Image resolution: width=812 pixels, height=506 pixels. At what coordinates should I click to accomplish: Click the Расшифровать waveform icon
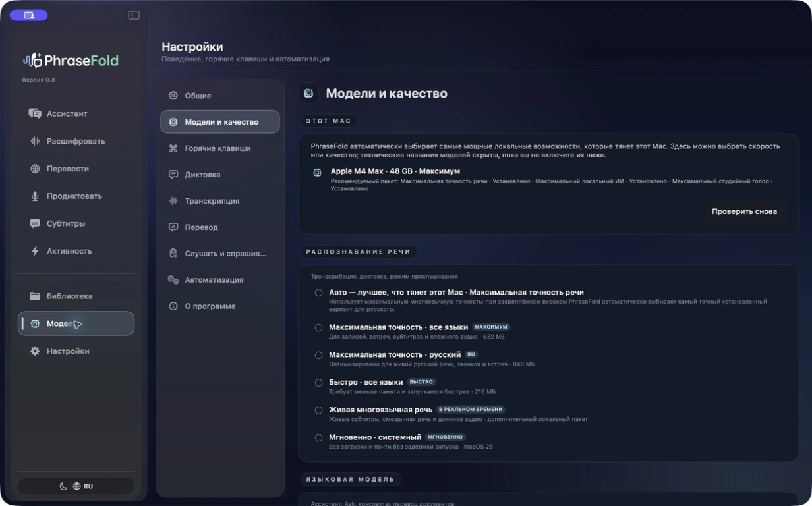pos(35,141)
